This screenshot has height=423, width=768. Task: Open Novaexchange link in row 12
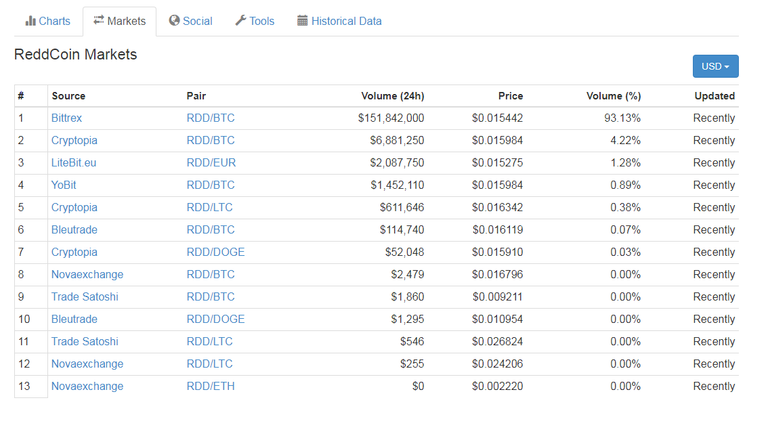(87, 364)
